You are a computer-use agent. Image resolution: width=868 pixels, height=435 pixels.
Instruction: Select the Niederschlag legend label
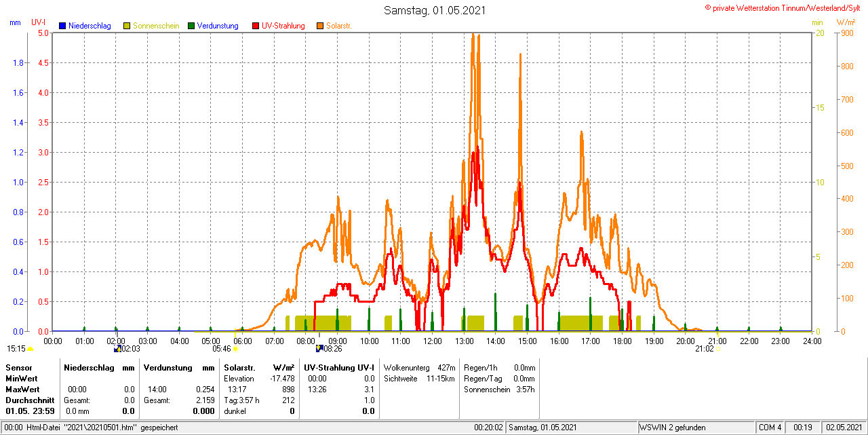coord(91,26)
